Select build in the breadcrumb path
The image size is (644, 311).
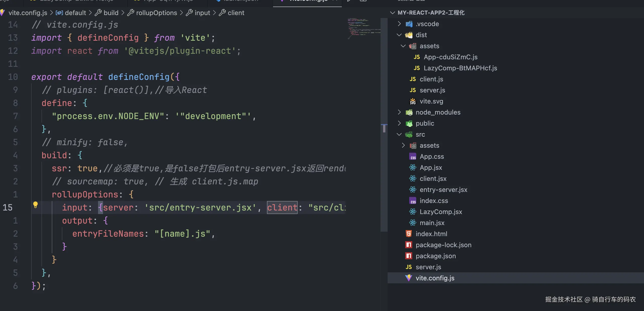[x=111, y=13]
